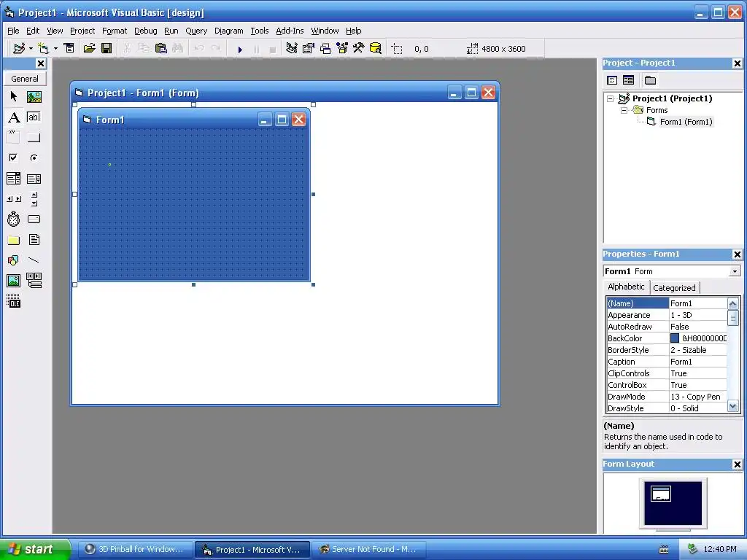747x560 pixels.
Task: Select the CheckBox tool in toolbox
Action: (x=13, y=157)
